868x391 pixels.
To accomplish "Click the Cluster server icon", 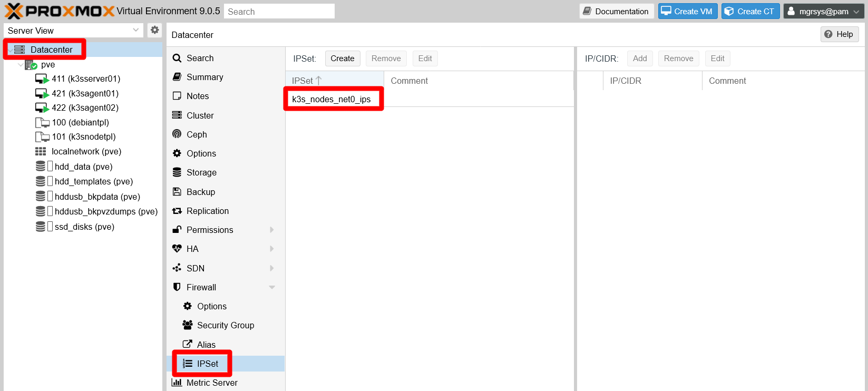I will click(177, 115).
